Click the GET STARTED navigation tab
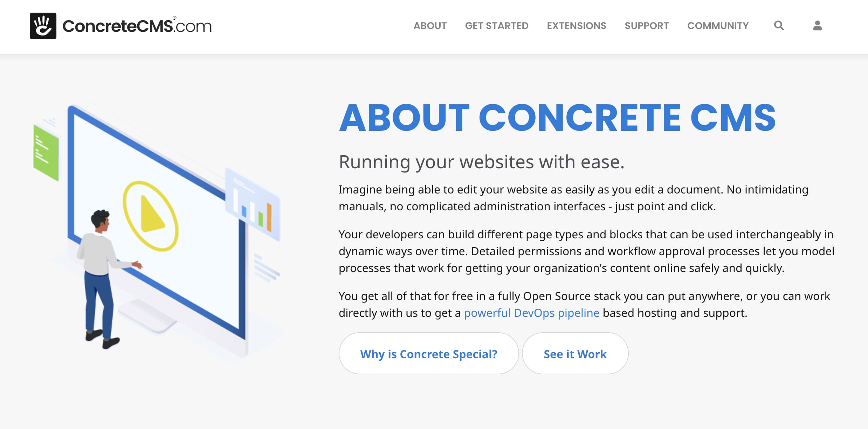The image size is (868, 429). click(497, 26)
